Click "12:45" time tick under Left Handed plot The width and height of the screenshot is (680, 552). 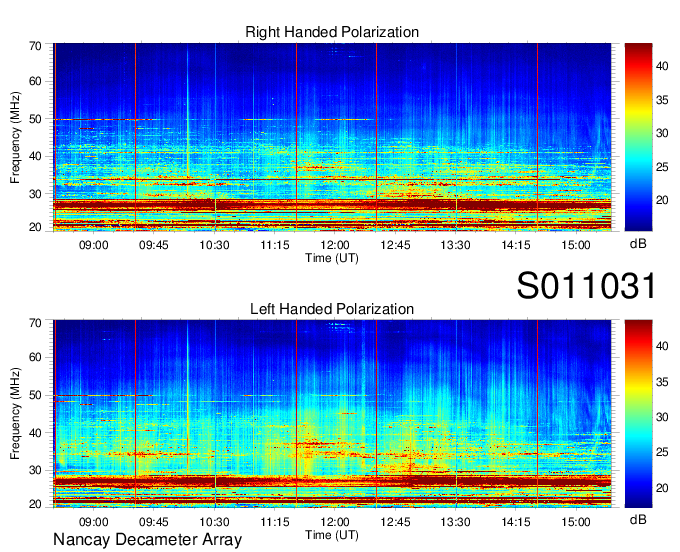click(395, 522)
